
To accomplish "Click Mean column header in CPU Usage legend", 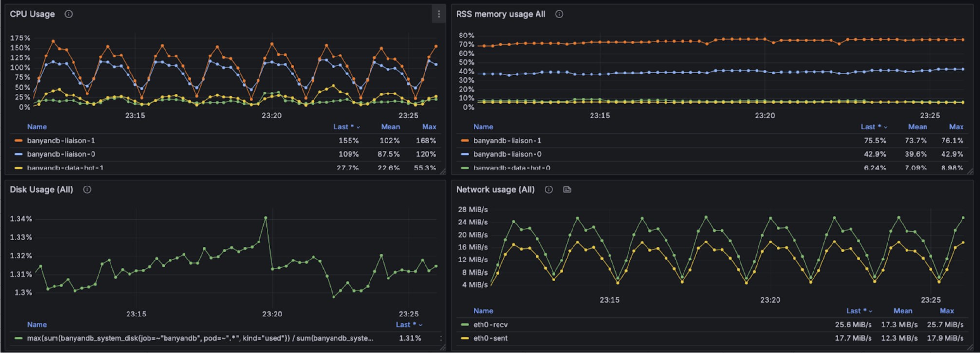I will [390, 127].
